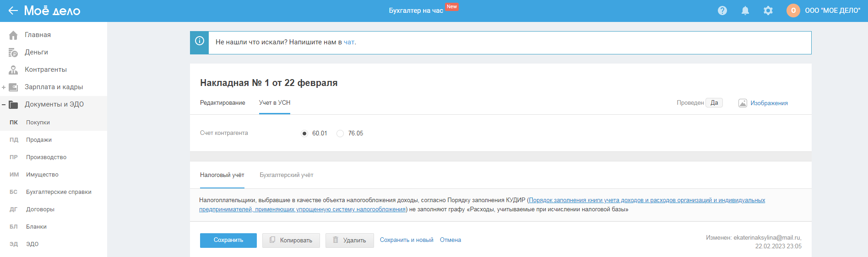Open the ООО "МОЕ ДЕЛО" account menu
The height and width of the screenshot is (257, 868).
[832, 11]
